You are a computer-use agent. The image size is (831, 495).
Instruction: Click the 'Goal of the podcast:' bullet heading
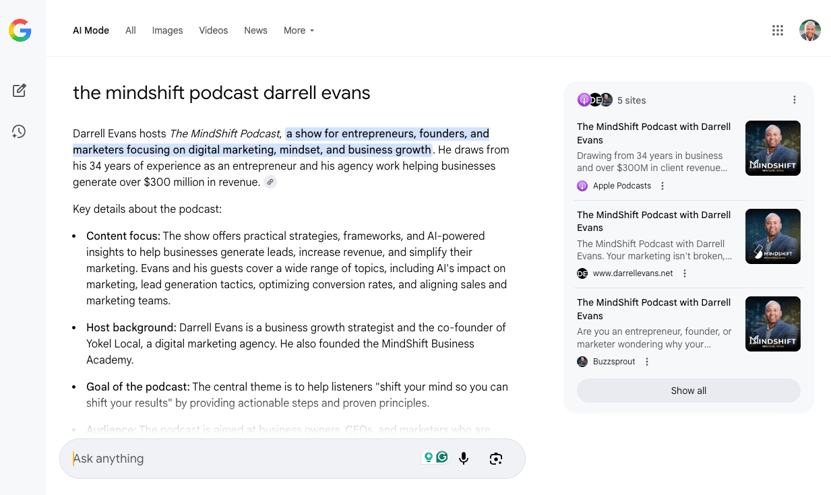tap(138, 387)
